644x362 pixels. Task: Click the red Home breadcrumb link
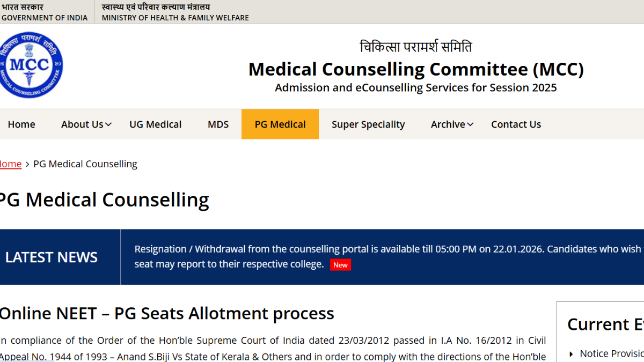click(x=11, y=164)
